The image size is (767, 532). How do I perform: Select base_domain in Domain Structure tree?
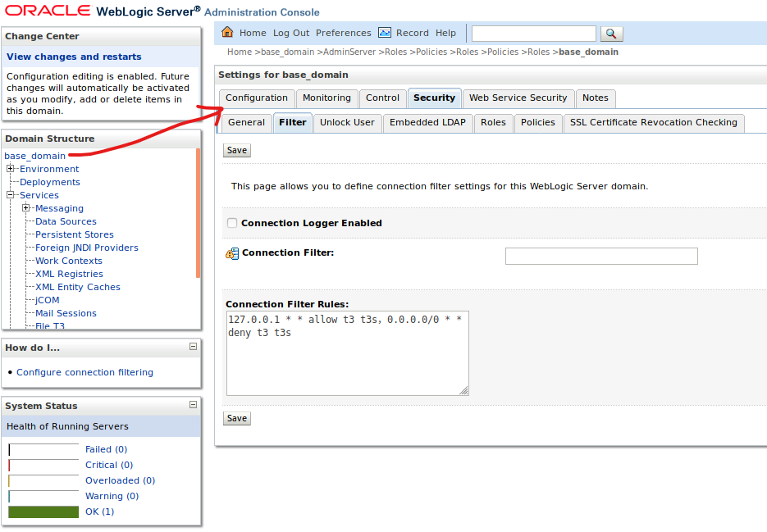(x=34, y=156)
